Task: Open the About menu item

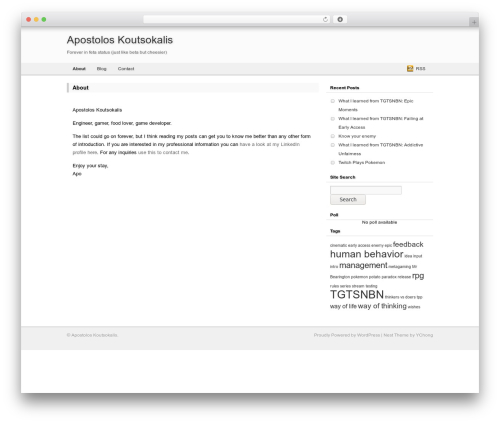Action: 79,69
